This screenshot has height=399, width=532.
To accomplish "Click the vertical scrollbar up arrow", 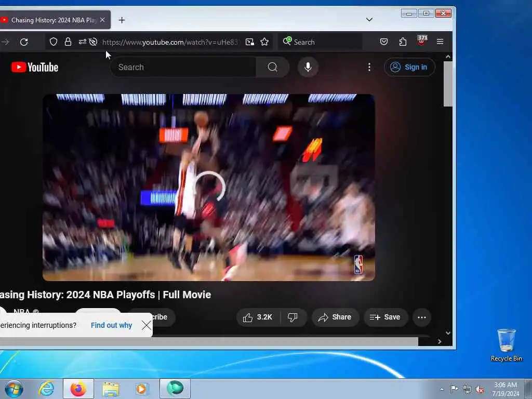I will click(x=448, y=57).
